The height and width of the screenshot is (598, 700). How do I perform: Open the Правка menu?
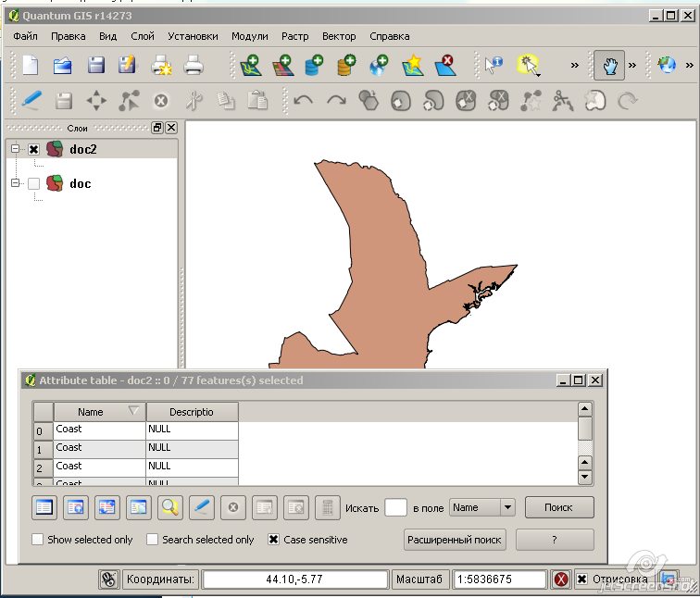(x=68, y=36)
